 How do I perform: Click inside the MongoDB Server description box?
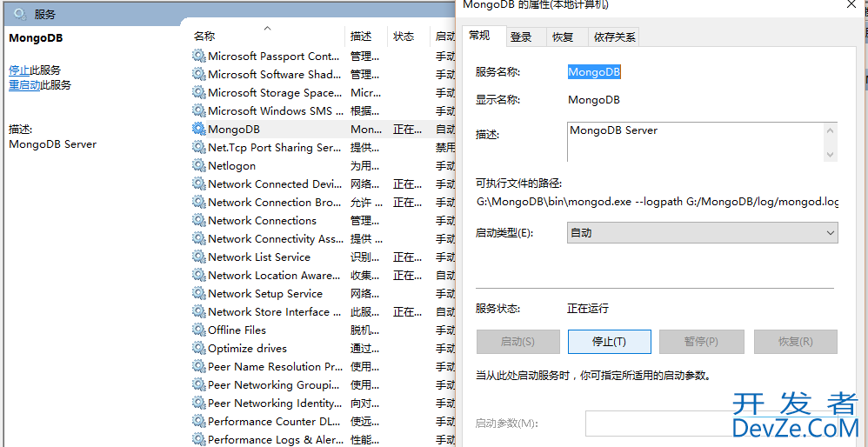696,142
